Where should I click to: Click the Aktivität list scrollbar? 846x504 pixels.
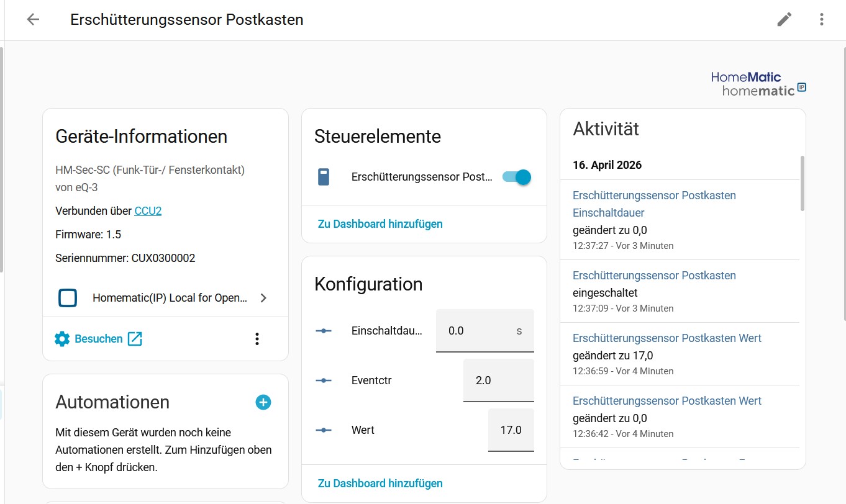click(x=802, y=183)
